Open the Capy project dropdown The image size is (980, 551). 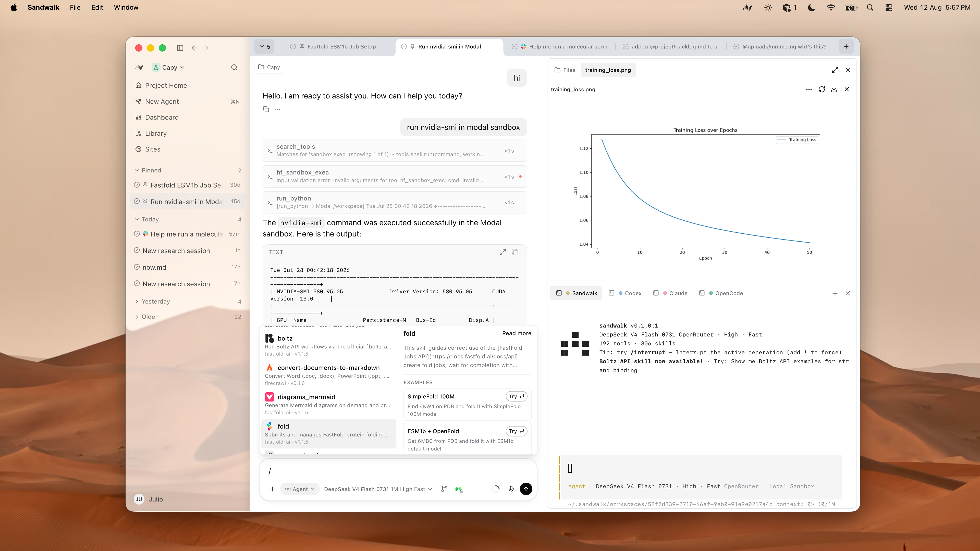168,67
